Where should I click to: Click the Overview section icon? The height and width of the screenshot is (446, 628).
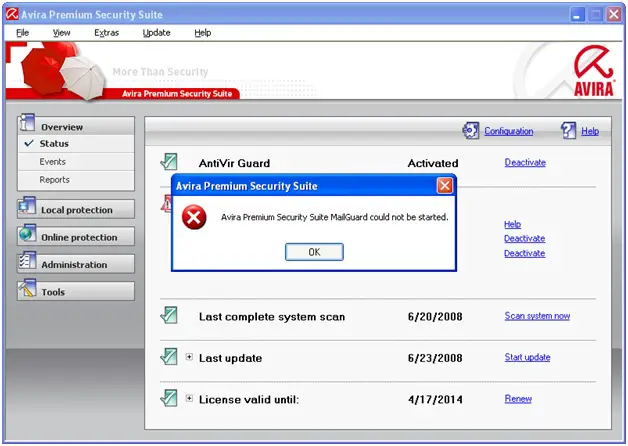point(27,123)
